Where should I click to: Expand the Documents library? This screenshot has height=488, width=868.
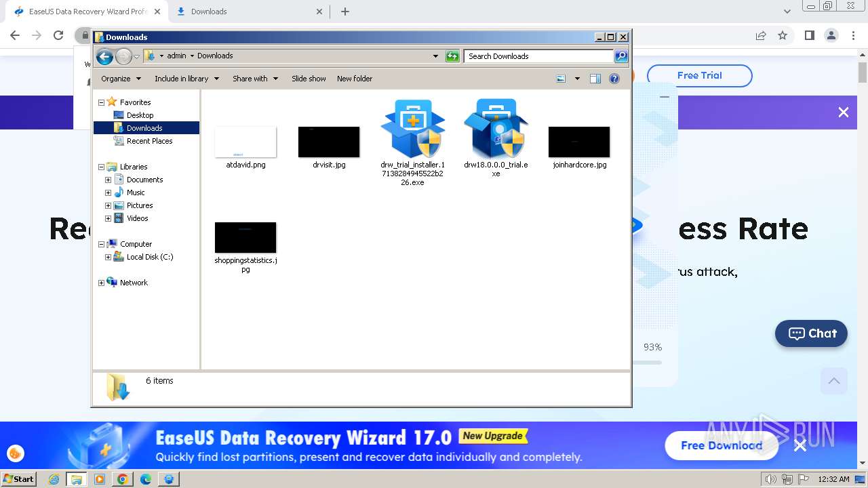(x=108, y=180)
